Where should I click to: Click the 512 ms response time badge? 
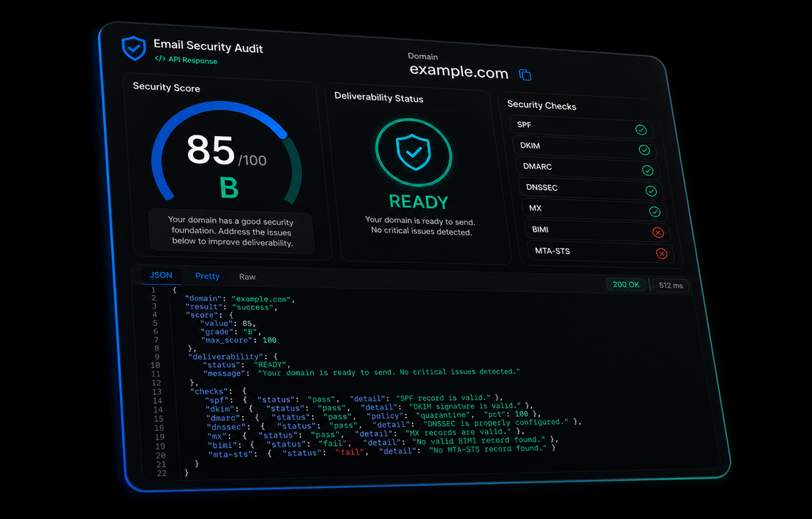(671, 286)
